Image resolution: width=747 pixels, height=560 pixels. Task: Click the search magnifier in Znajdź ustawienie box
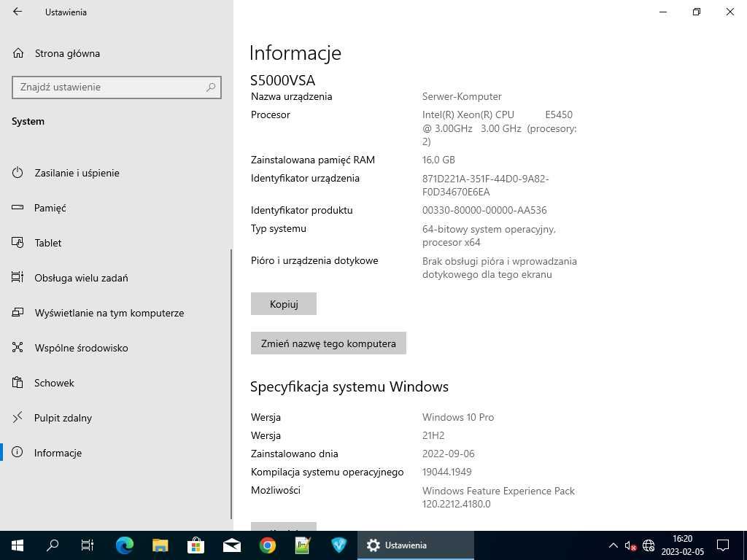(211, 87)
